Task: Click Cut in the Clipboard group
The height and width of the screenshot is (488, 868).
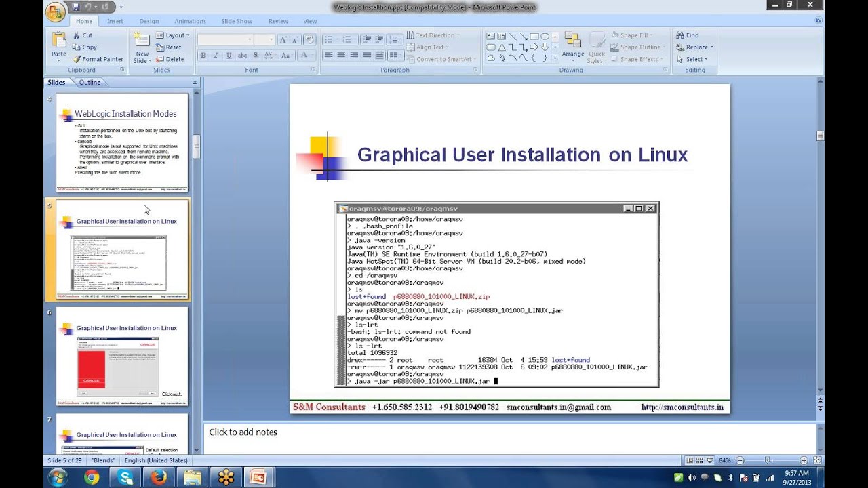Action: pos(83,35)
